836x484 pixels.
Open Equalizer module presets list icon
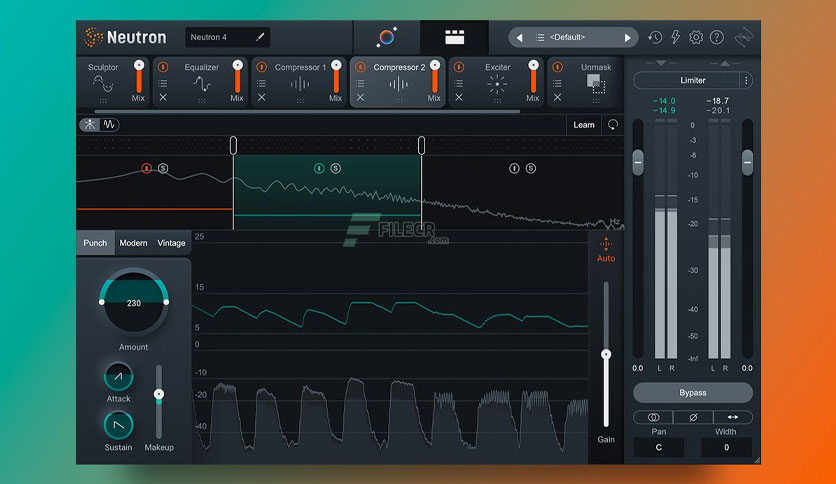point(163,84)
